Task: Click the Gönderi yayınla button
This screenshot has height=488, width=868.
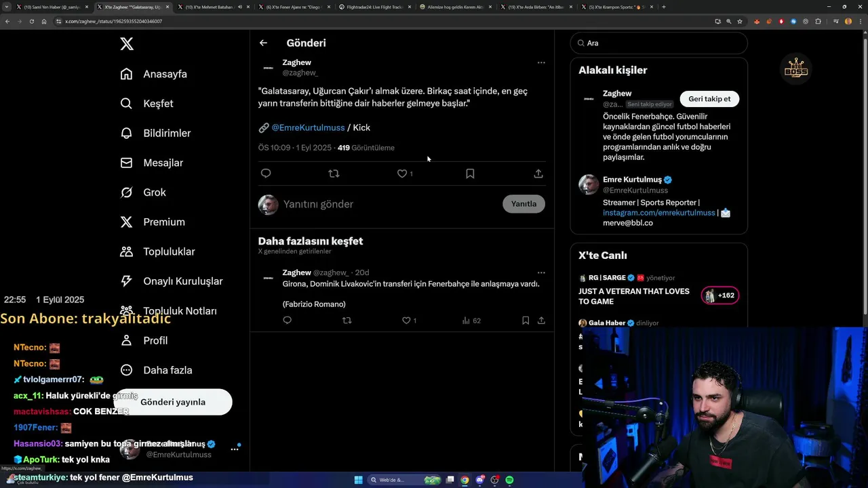Action: [x=173, y=402]
